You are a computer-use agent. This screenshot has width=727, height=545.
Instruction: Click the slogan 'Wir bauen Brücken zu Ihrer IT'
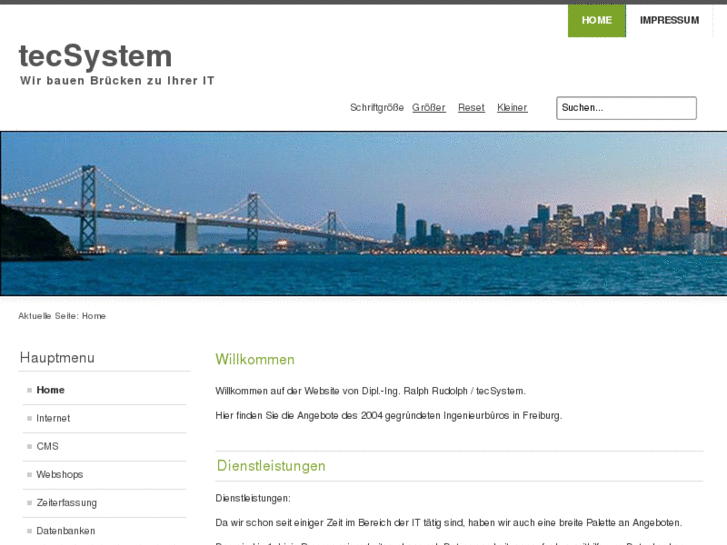117,81
